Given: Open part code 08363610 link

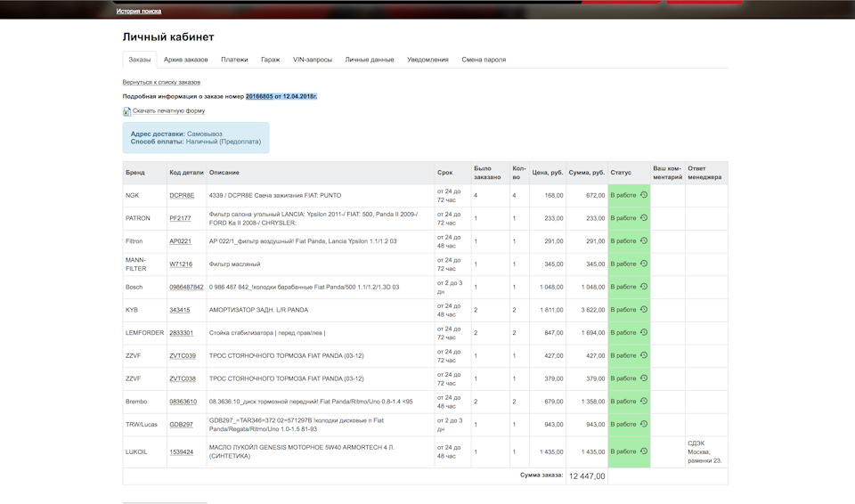Looking at the screenshot, I should pyautogui.click(x=183, y=402).
